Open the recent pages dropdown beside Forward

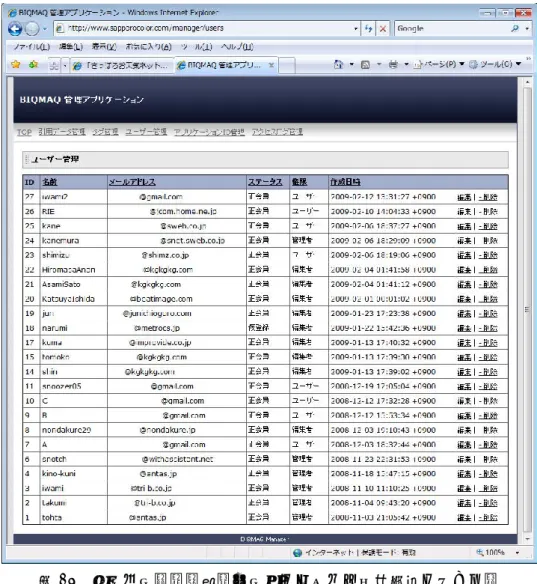[x=45, y=29]
